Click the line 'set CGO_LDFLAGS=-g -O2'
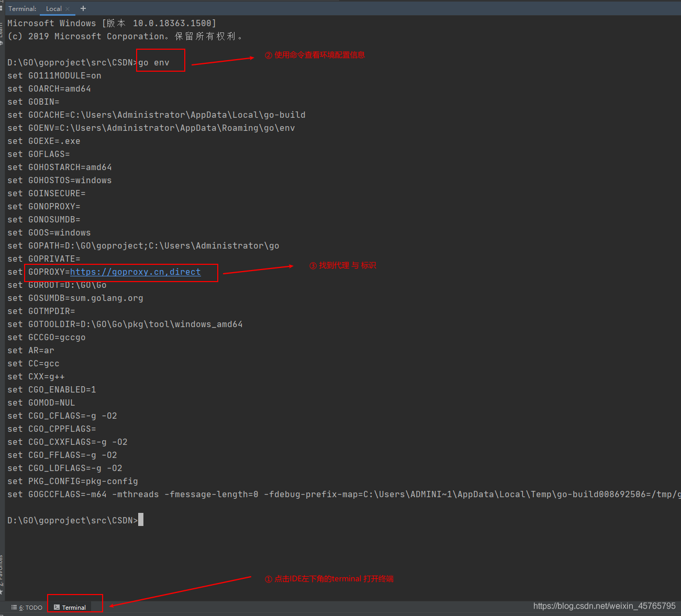This screenshot has height=616, width=681. [x=65, y=468]
